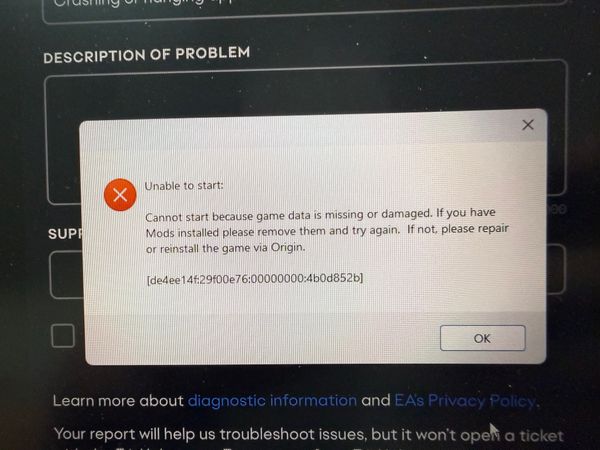Viewport: 600px width, 450px height.
Task: Click the field edge right of dialog
Action: coord(556,269)
